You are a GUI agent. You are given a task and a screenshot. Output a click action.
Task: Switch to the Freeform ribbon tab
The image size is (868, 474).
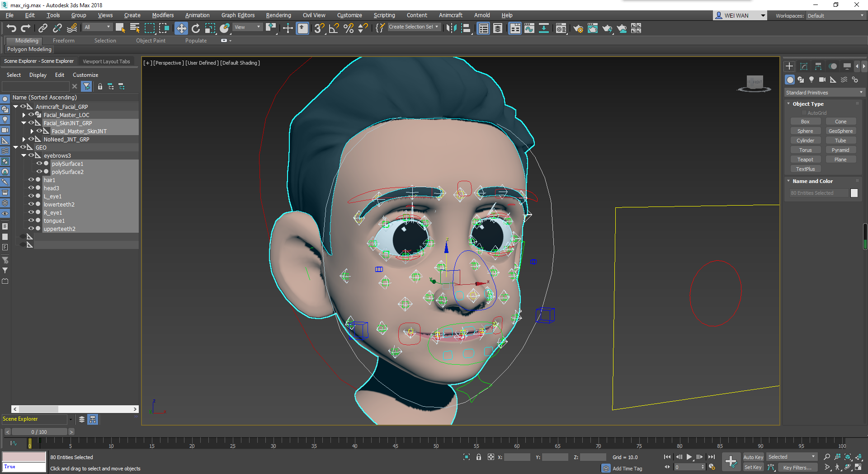(63, 41)
